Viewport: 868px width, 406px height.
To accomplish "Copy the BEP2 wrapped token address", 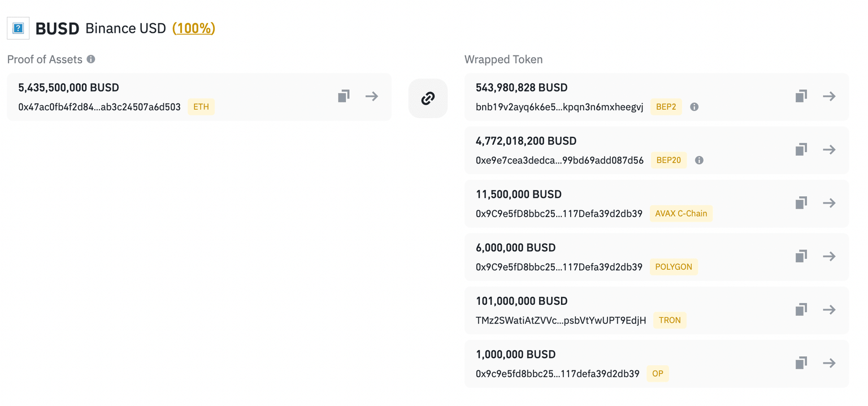I will coord(801,96).
